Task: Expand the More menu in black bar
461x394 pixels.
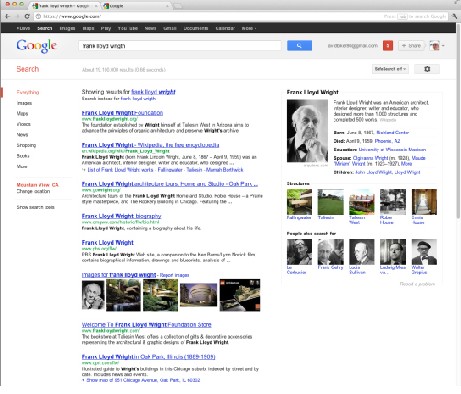Action: [249, 28]
